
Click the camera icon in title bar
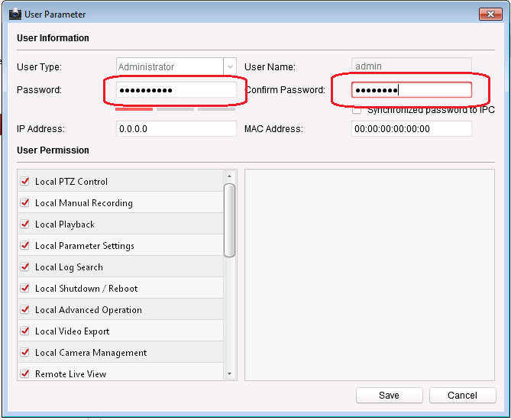click(14, 14)
